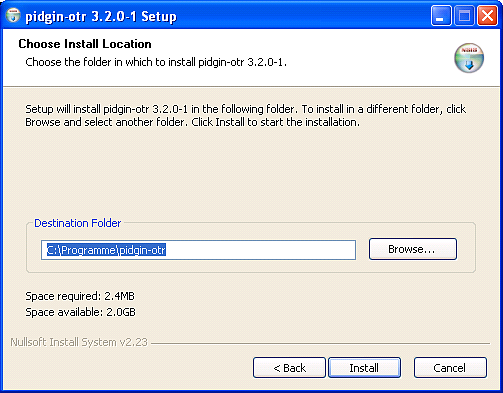
Task: Click the Choose Install Location heading
Action: click(x=85, y=44)
